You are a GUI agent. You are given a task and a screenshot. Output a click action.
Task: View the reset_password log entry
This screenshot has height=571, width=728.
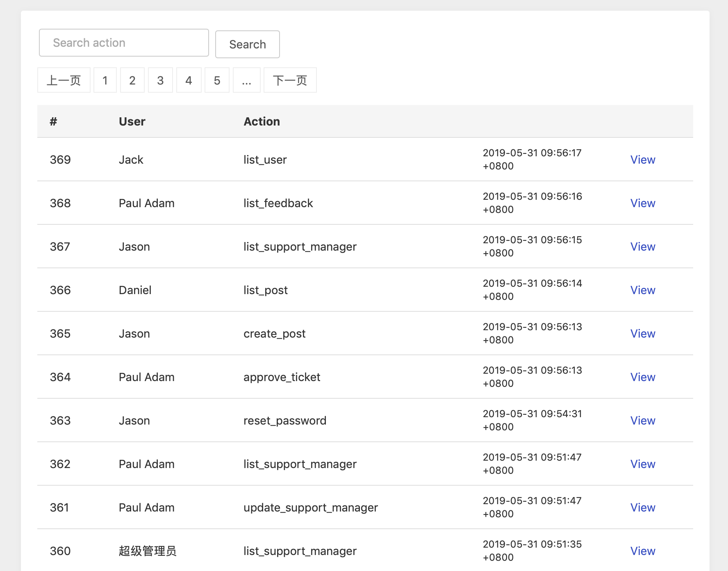coord(643,420)
